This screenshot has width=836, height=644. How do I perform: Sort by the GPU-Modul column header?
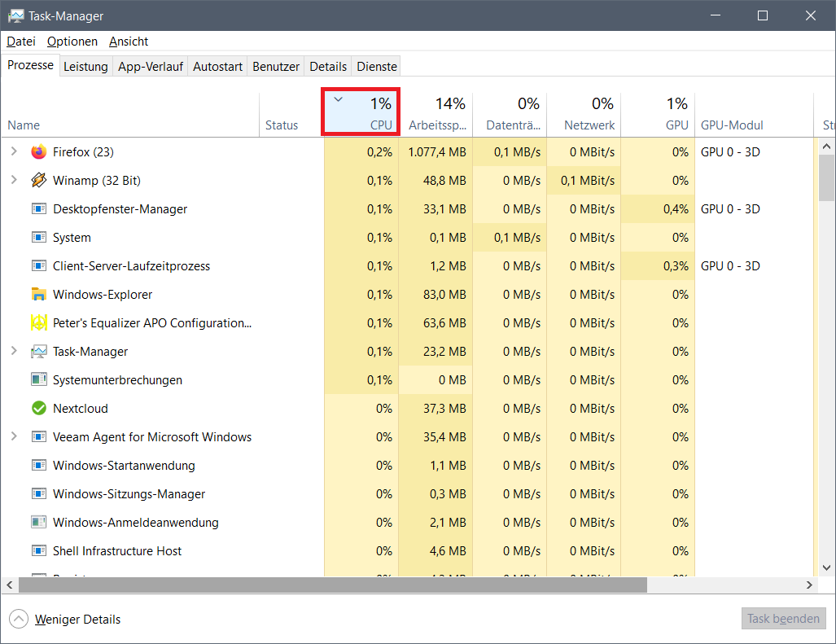pyautogui.click(x=755, y=113)
